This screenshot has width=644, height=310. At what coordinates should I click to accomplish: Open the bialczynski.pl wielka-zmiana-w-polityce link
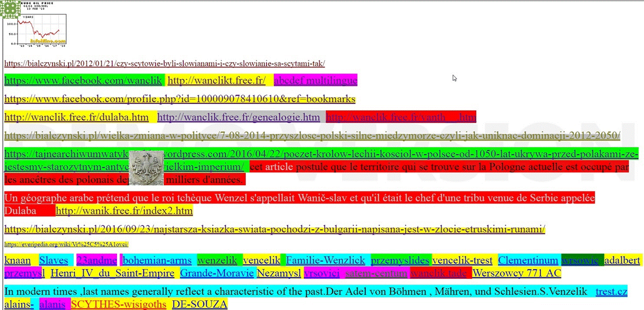pyautogui.click(x=312, y=136)
